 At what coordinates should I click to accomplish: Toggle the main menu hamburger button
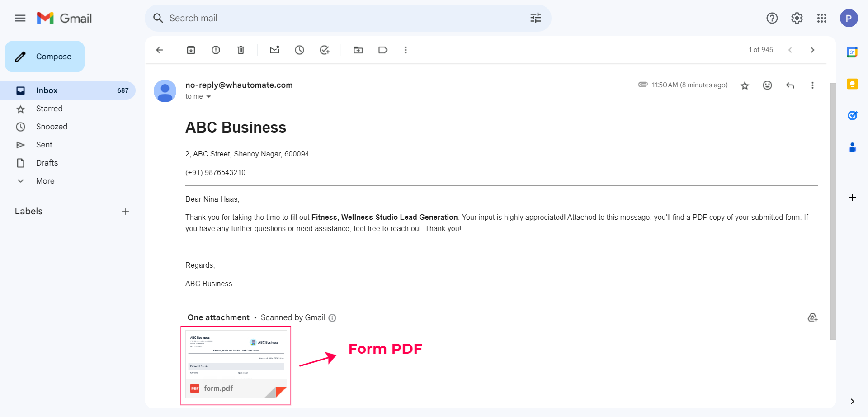point(20,18)
